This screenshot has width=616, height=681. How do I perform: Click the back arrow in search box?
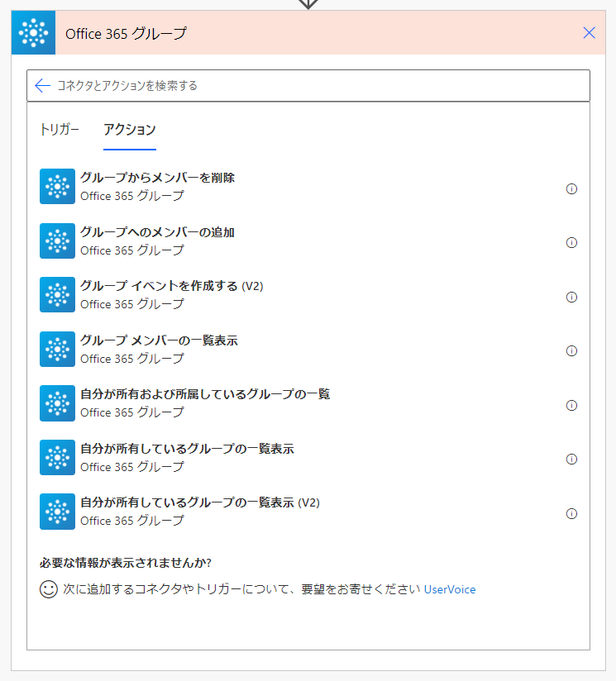[x=42, y=86]
